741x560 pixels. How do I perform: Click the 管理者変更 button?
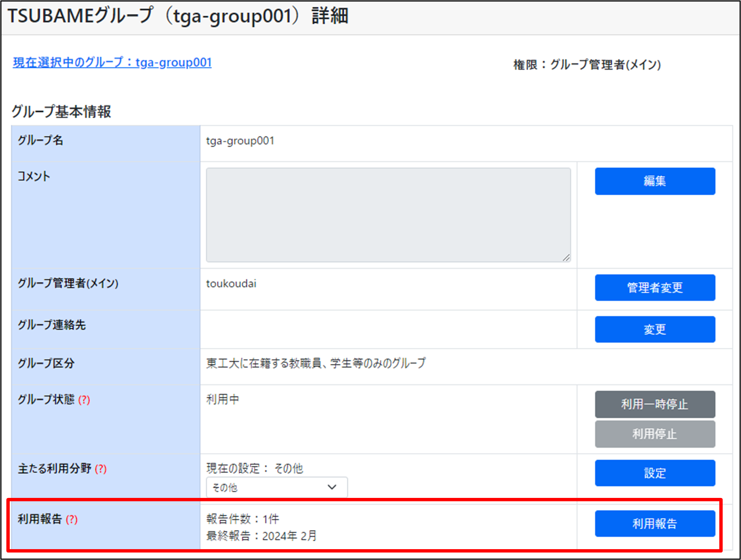click(655, 288)
